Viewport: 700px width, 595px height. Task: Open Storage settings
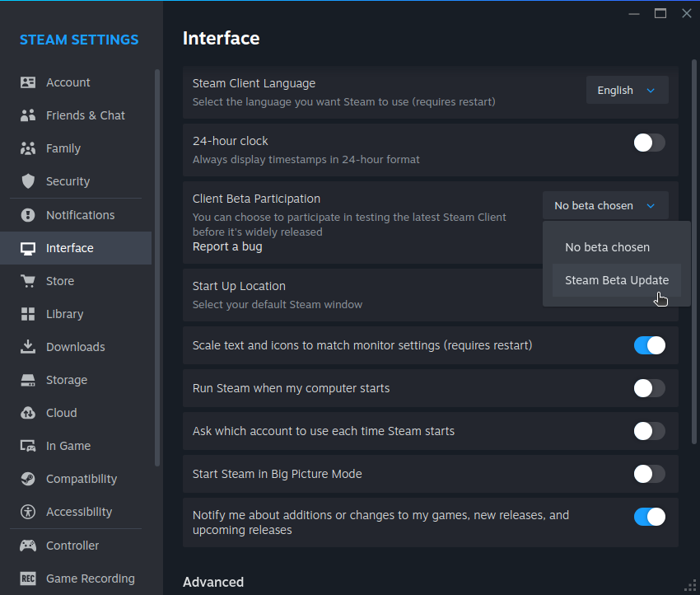[76, 380]
